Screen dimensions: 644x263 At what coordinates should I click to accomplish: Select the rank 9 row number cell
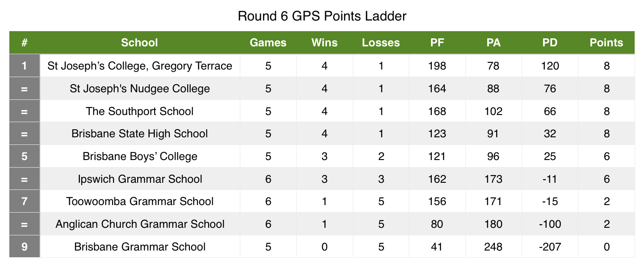[x=25, y=247]
